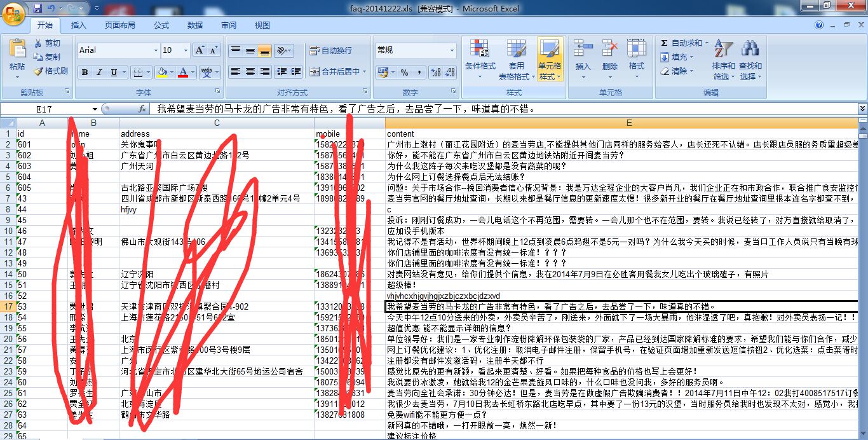Apply comma style number format
The image size is (868, 440).
click(x=418, y=72)
